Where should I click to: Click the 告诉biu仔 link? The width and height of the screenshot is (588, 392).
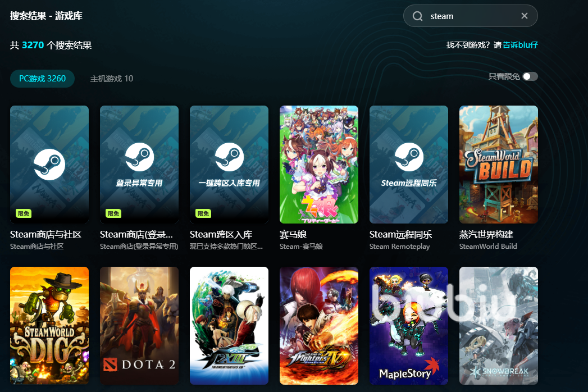pyautogui.click(x=520, y=45)
